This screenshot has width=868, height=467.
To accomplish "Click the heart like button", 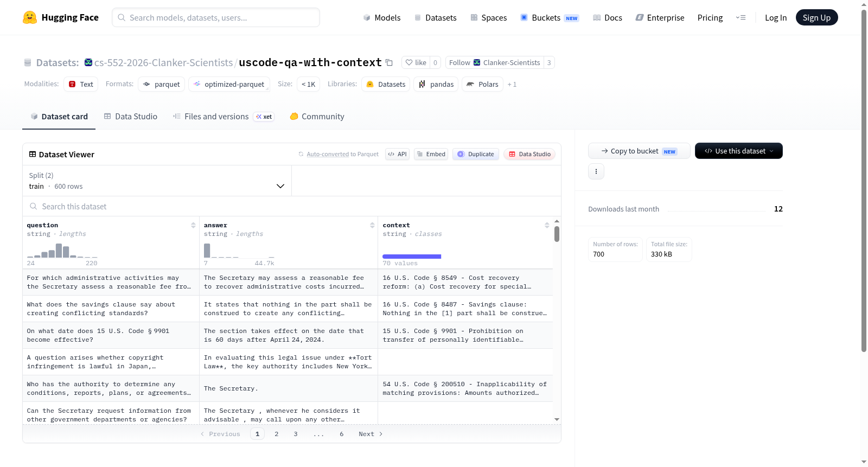I will 416,62.
